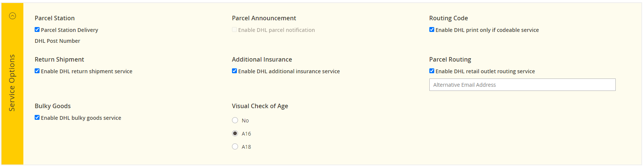
Task: Uncheck print only if codeable service
Action: (432, 30)
